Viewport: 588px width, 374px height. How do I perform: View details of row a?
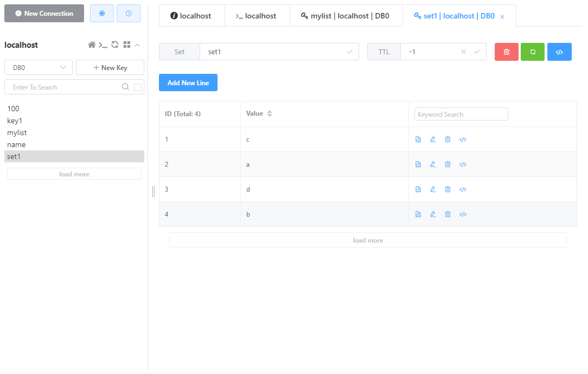[x=418, y=164]
